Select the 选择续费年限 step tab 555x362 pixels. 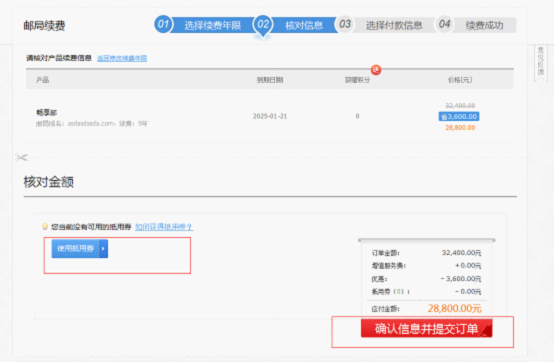(x=212, y=25)
